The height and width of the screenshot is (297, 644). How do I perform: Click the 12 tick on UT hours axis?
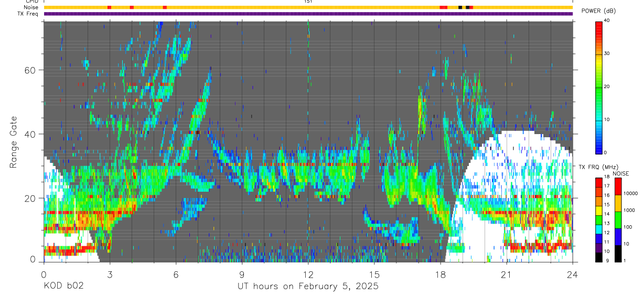(x=308, y=274)
